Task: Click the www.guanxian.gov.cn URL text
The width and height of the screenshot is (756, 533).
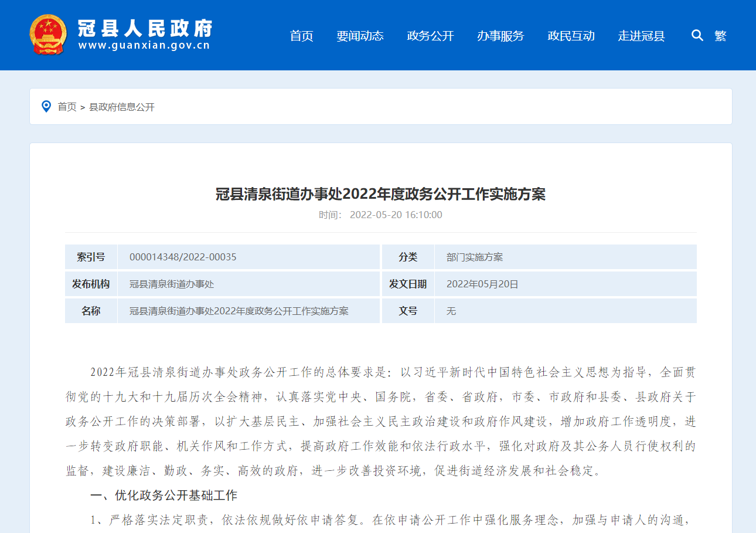Action: click(x=144, y=46)
